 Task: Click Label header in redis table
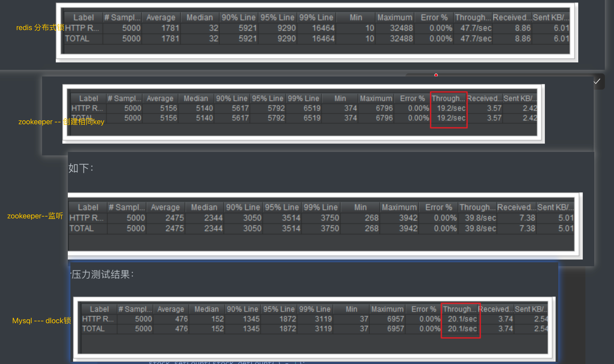pos(84,17)
